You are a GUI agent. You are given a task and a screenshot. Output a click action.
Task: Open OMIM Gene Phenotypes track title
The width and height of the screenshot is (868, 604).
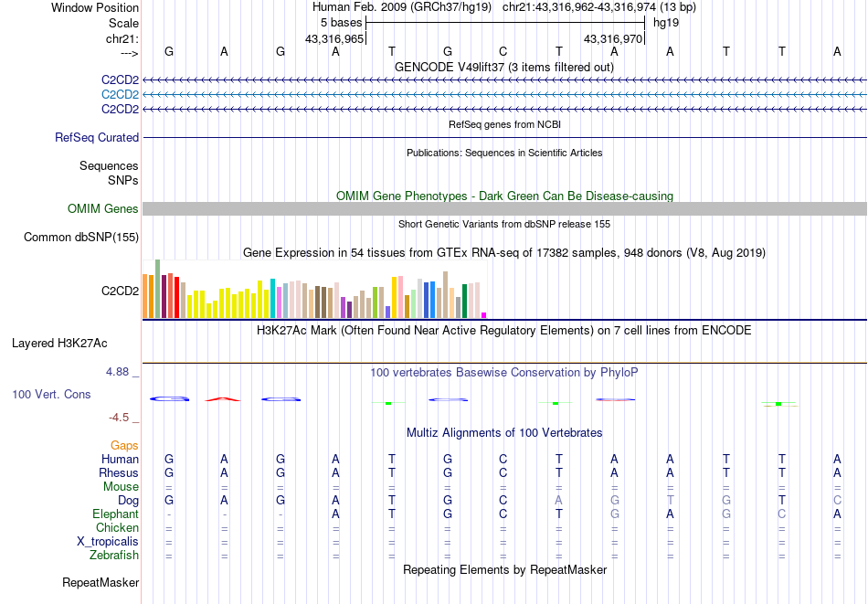click(x=504, y=196)
